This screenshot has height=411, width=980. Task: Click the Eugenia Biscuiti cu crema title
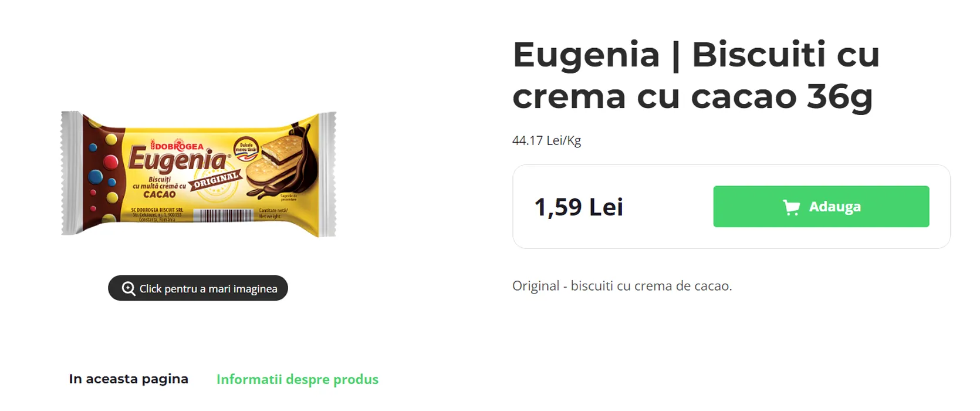coord(696,75)
